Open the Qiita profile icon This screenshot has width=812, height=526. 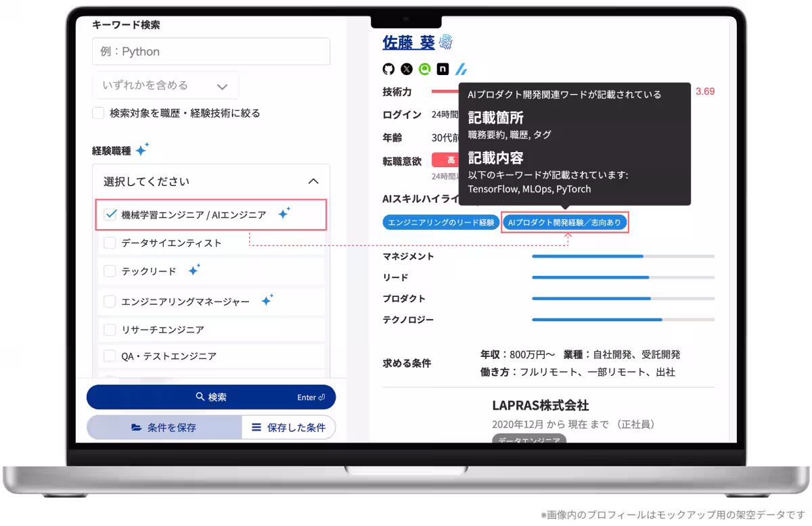(x=424, y=68)
